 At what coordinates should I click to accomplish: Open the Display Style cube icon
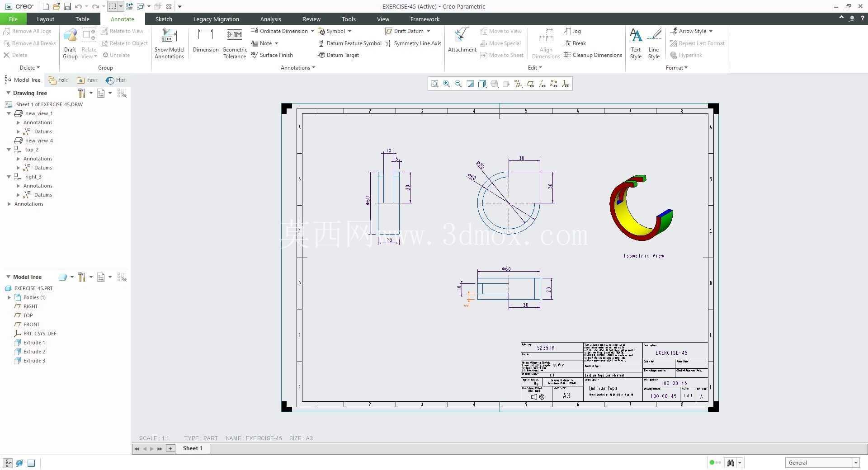tap(482, 84)
